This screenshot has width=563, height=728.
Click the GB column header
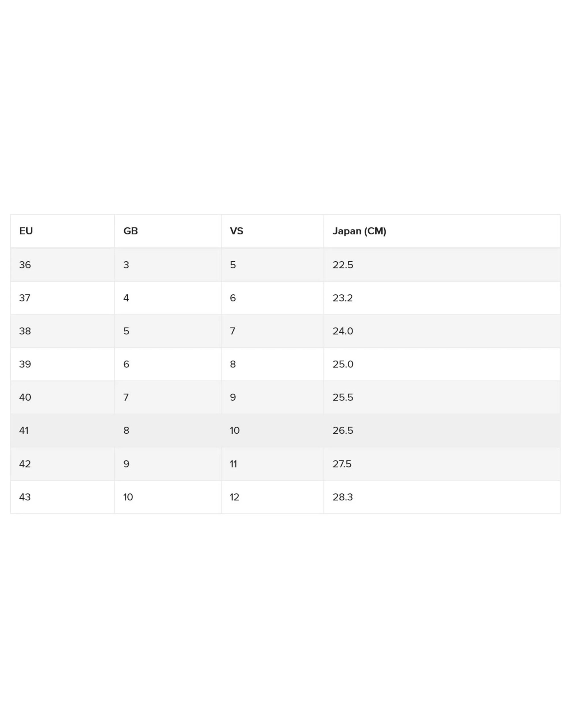point(168,231)
